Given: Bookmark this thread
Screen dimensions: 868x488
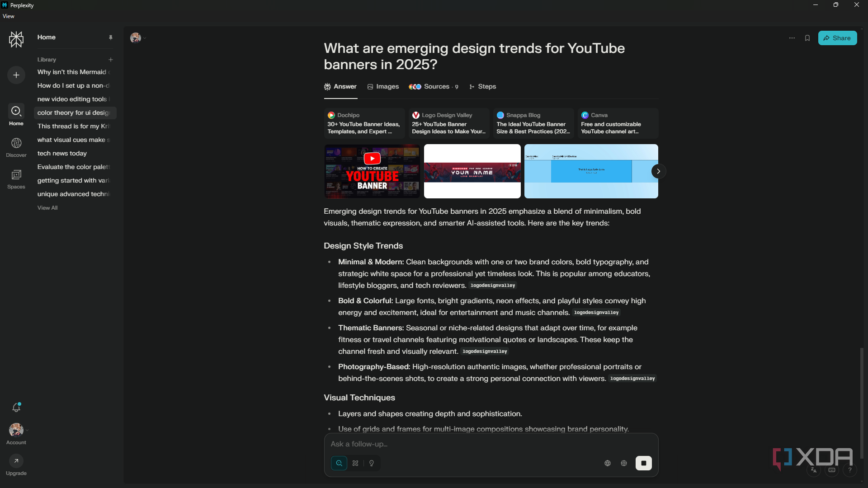Looking at the screenshot, I should (807, 38).
